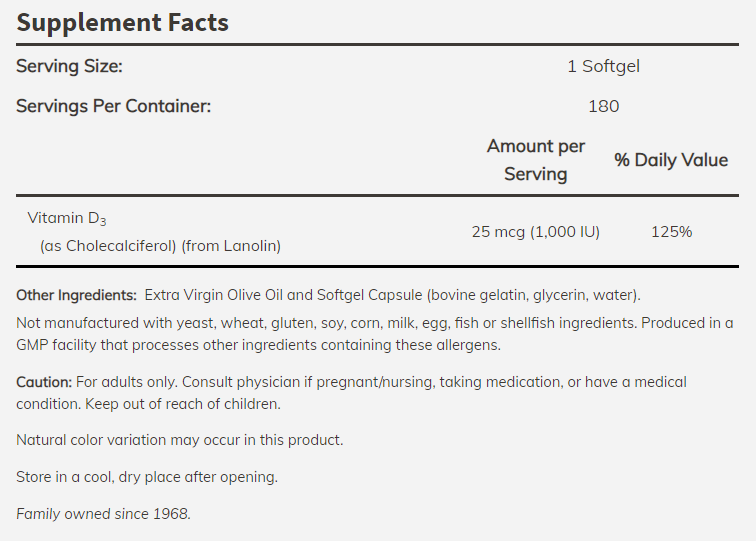Click the bovine gelatin, glycerin, water text
This screenshot has width=756, height=541.
click(530, 295)
